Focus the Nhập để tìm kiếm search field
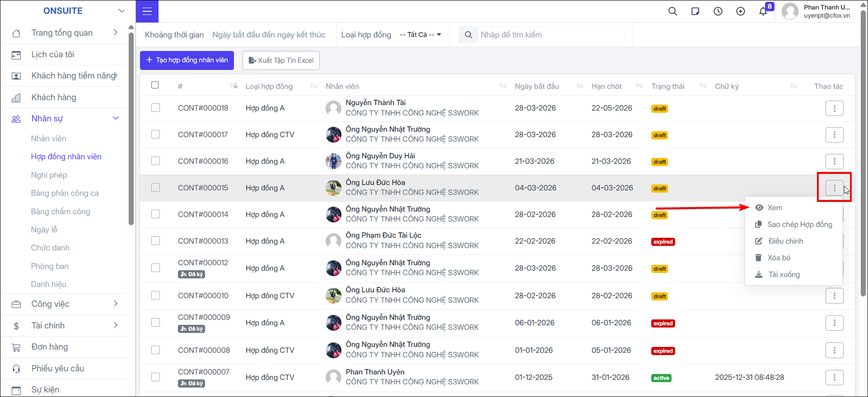Viewport: 868px width, 397px height. click(551, 35)
